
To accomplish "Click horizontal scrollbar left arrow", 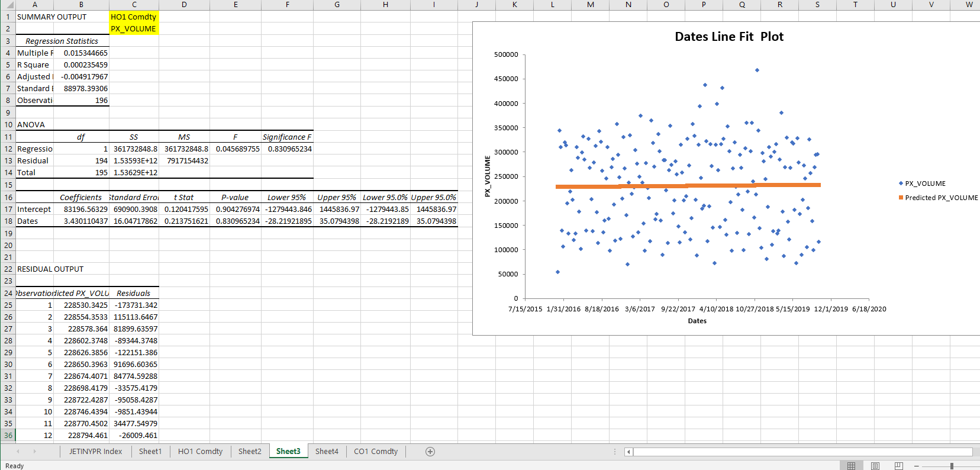I will 628,452.
